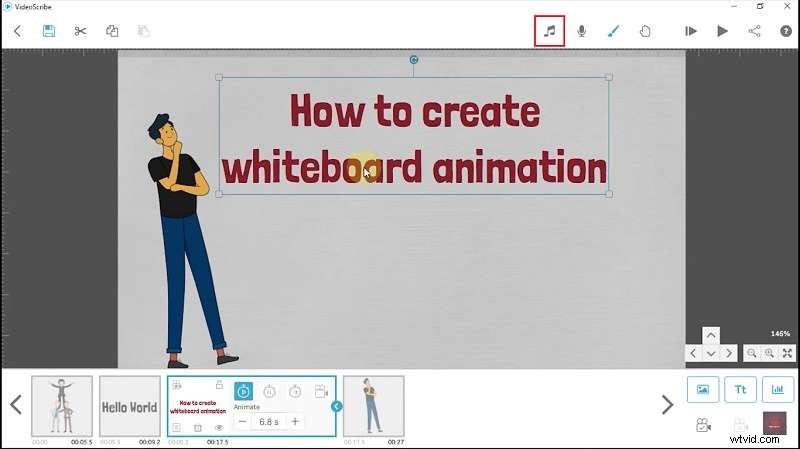The width and height of the screenshot is (800, 449).
Task: Select the Pause time stopwatch option
Action: [x=269, y=391]
